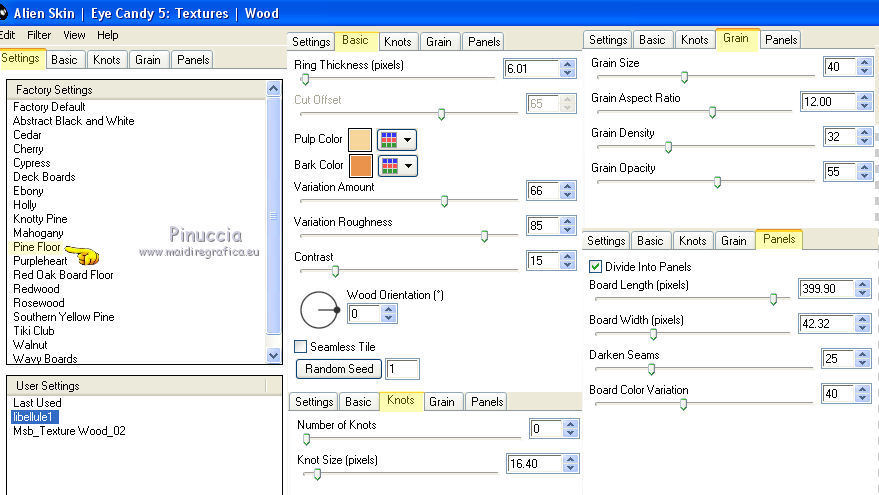Click the Board Length stepper
This screenshot has width=879, height=495.
point(862,288)
